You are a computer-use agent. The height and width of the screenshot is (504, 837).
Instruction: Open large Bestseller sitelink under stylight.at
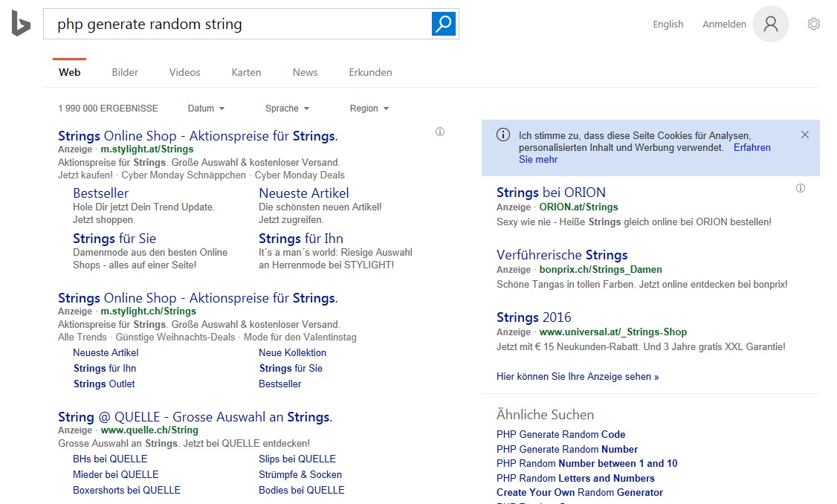(x=100, y=193)
